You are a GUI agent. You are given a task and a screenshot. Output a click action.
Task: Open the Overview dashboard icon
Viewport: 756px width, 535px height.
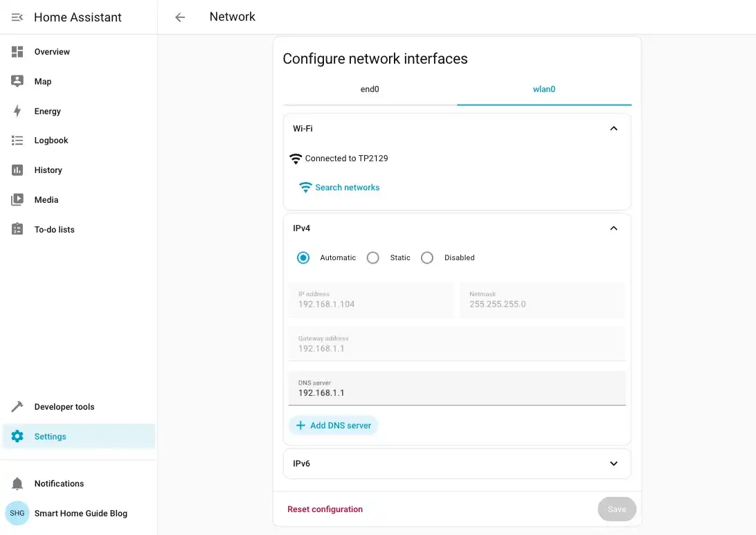coord(16,51)
